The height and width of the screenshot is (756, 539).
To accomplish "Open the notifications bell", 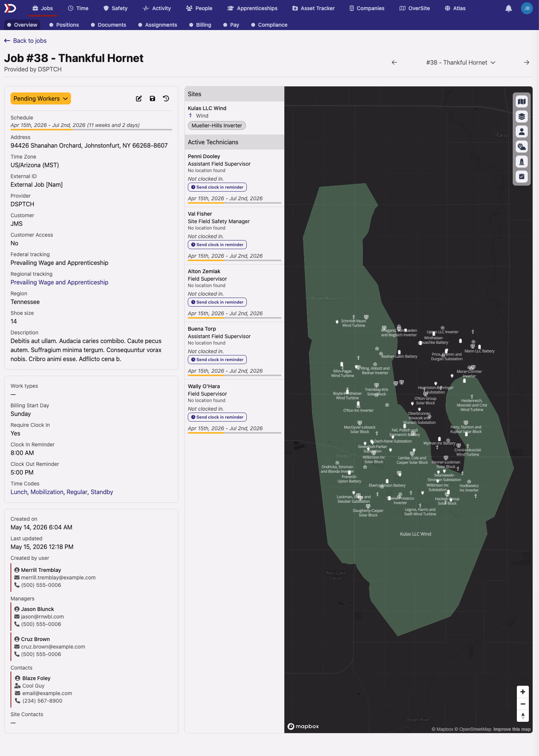I will tap(509, 8).
